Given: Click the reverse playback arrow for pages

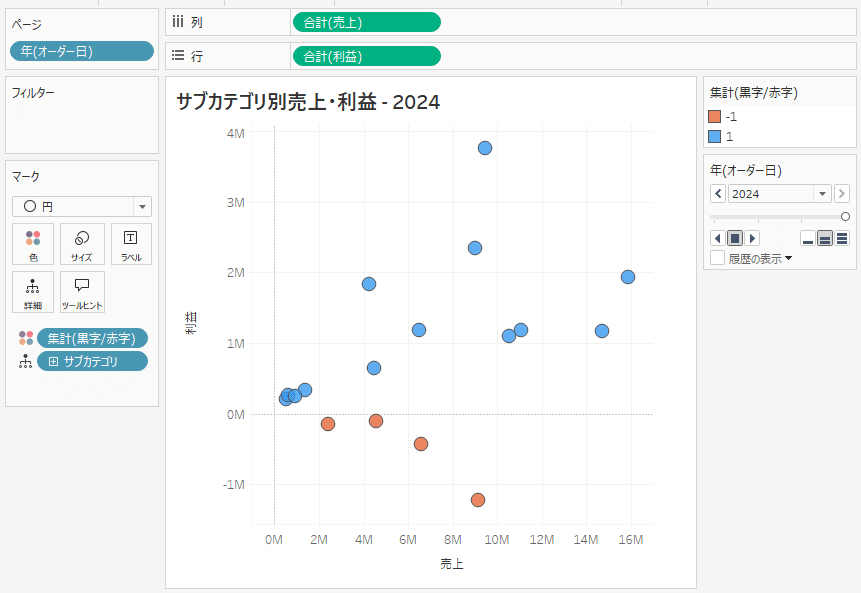Looking at the screenshot, I should [x=717, y=238].
